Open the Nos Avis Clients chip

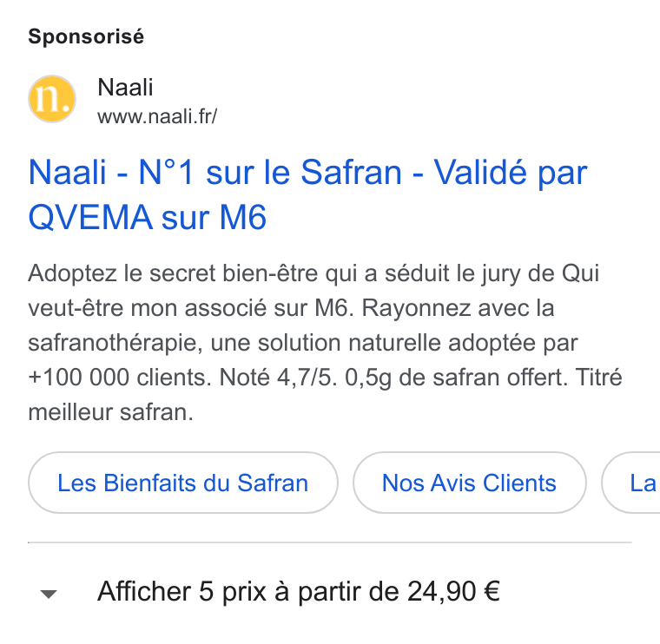tap(469, 483)
